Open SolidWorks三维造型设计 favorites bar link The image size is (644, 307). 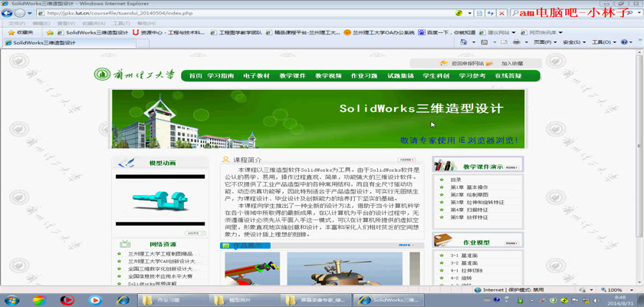pyautogui.click(x=93, y=32)
